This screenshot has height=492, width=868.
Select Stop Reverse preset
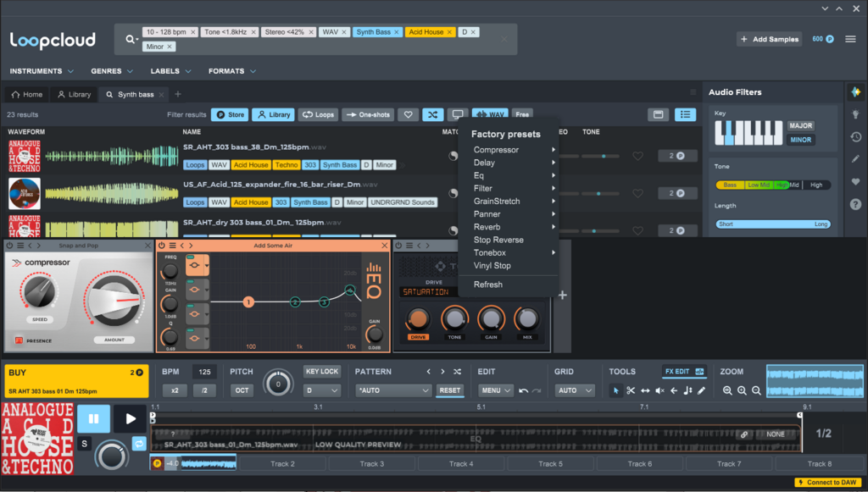[509, 240]
